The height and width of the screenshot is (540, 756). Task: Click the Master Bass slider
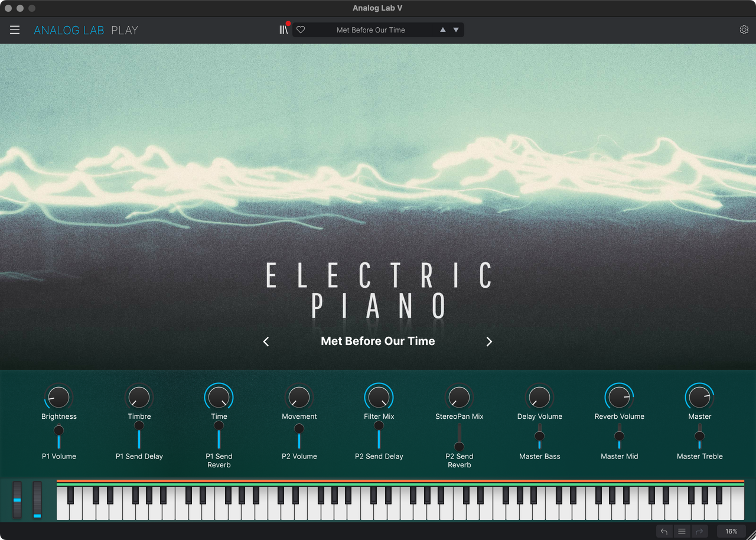[x=539, y=436]
